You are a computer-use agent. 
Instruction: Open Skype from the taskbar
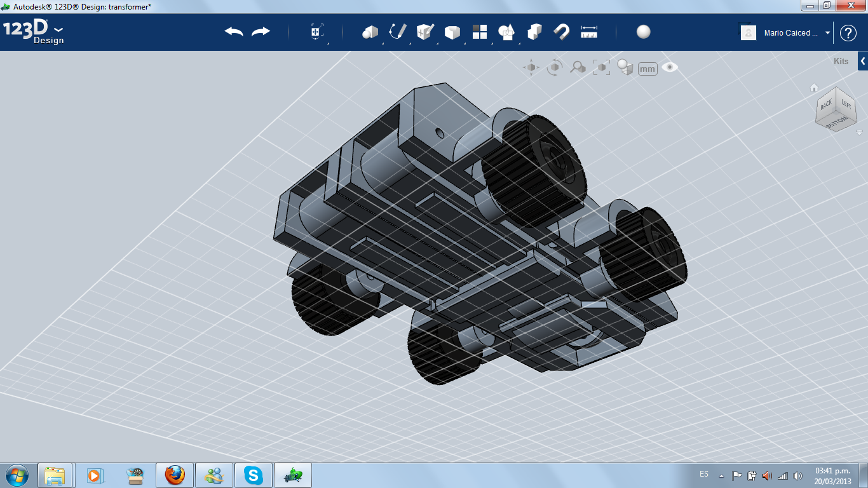point(254,475)
